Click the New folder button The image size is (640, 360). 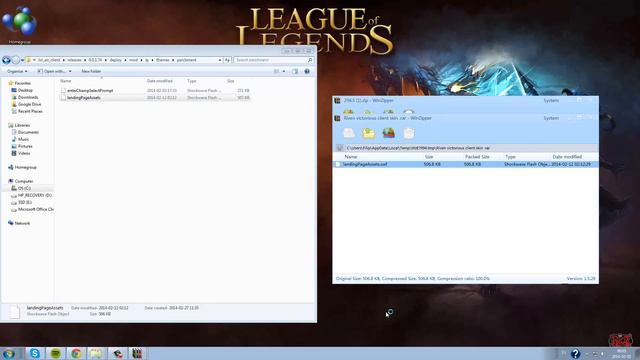click(x=91, y=71)
